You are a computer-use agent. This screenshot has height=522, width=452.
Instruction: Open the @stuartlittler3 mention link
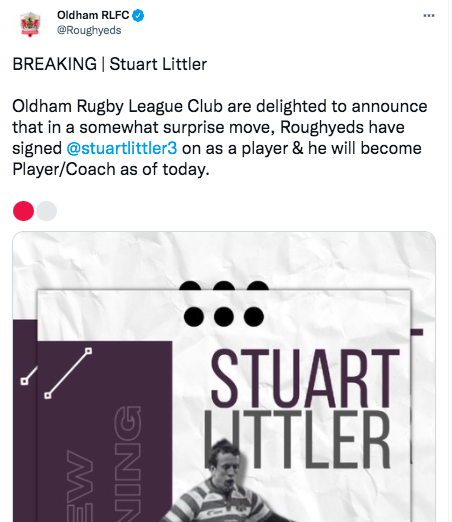click(122, 148)
